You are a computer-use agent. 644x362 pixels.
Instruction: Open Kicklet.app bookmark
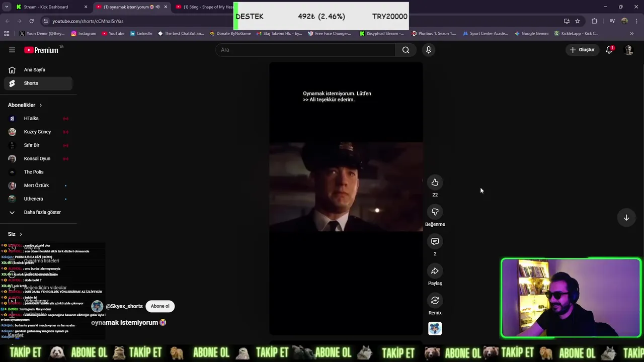click(x=576, y=34)
